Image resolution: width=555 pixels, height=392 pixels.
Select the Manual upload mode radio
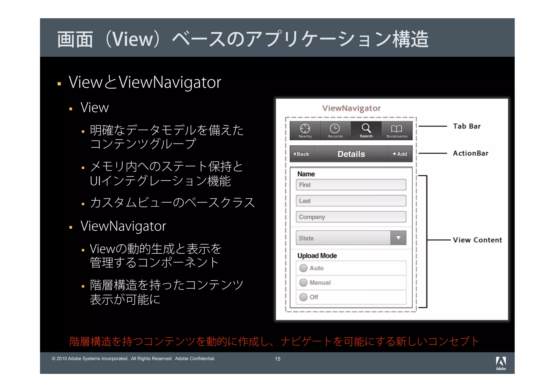click(303, 283)
